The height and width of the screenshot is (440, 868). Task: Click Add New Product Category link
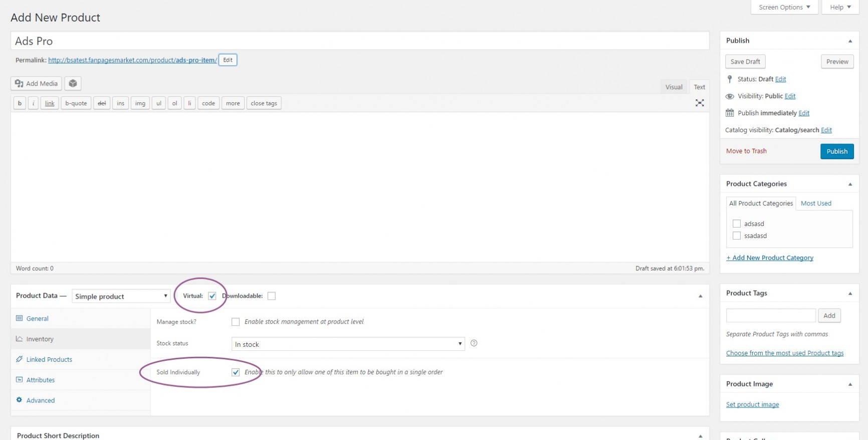tap(770, 258)
